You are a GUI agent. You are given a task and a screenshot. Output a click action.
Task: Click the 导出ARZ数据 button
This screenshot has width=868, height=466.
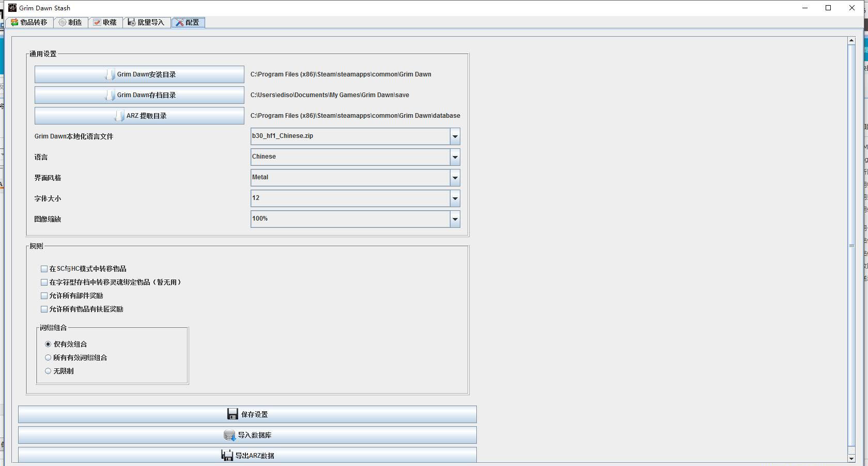coord(247,455)
